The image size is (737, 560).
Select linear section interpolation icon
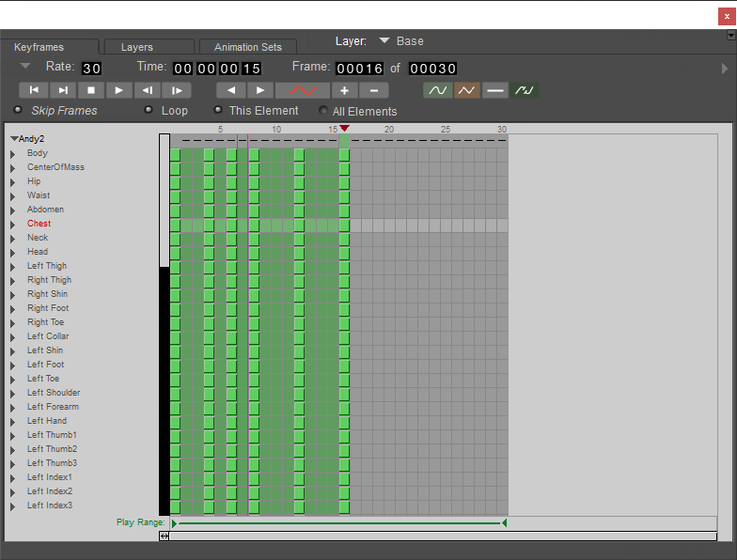pos(466,90)
